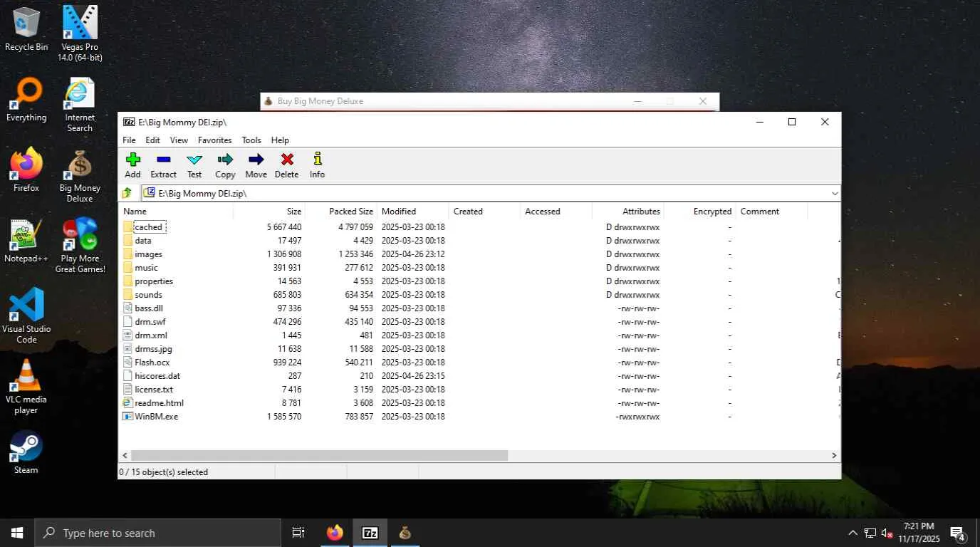Screen dimensions: 980x547
Task: Open the View menu
Action: pos(179,140)
